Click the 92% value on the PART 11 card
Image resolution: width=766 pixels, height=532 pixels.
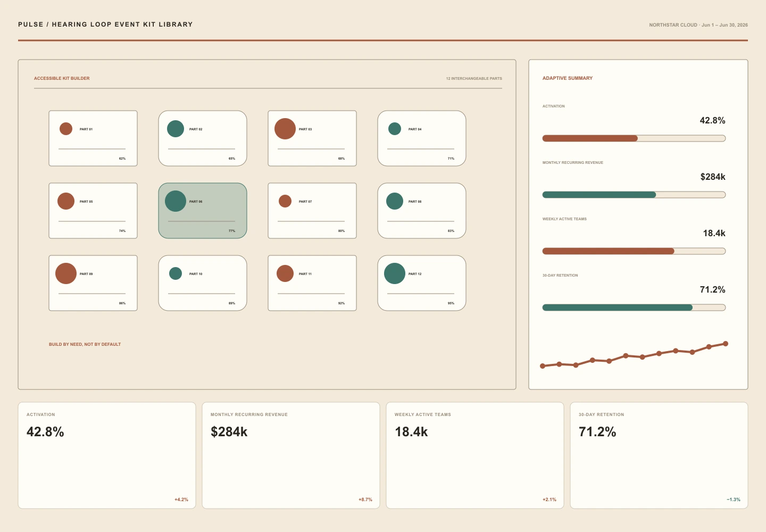(342, 303)
